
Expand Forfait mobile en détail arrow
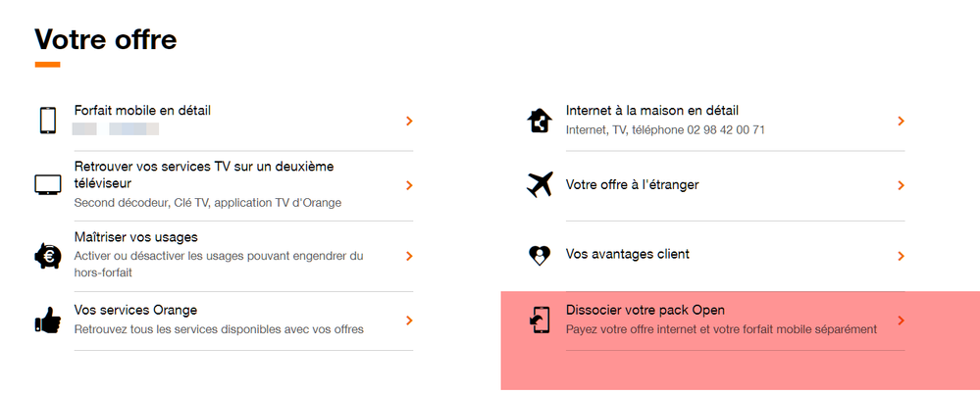point(409,121)
